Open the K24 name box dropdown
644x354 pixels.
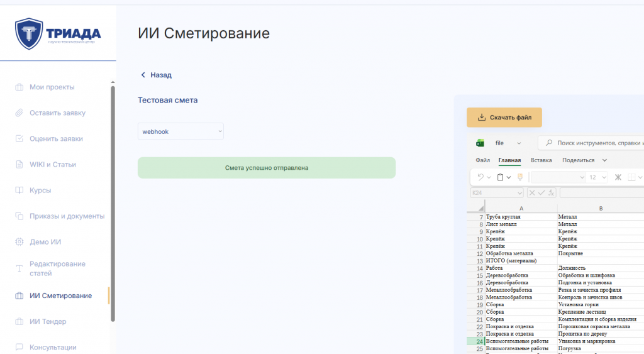click(x=519, y=193)
